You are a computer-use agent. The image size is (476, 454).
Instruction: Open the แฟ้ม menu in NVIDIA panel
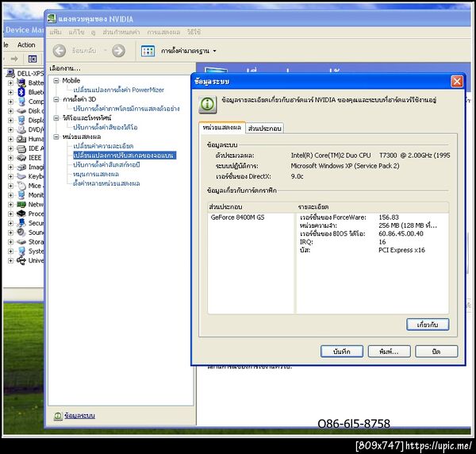tap(56, 33)
